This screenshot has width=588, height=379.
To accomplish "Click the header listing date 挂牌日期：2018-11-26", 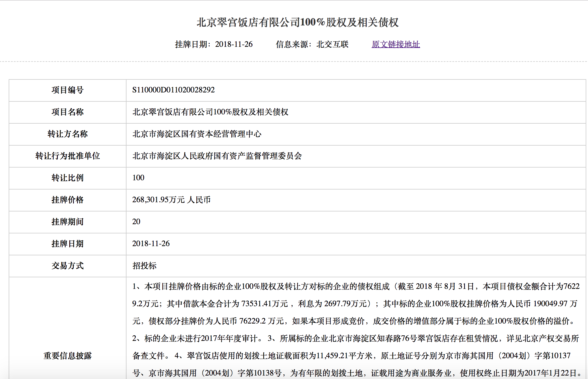I will [214, 44].
